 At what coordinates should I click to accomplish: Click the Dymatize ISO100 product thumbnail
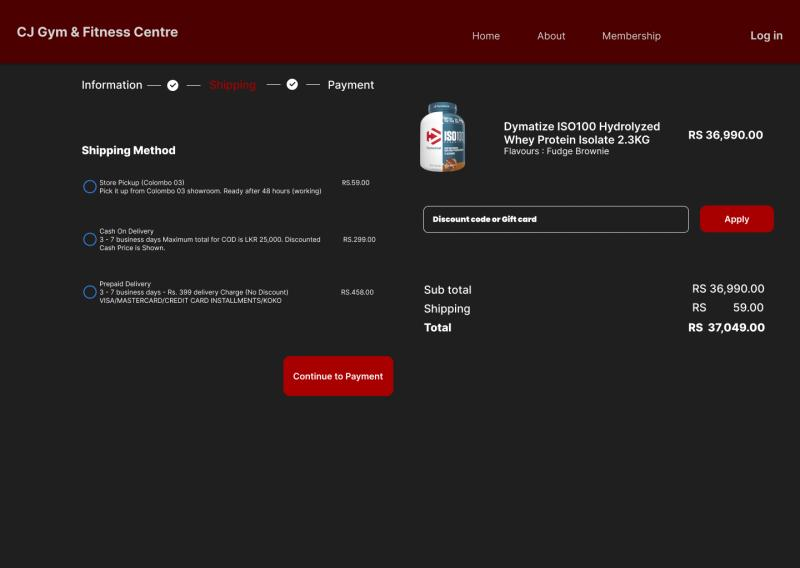[442, 137]
